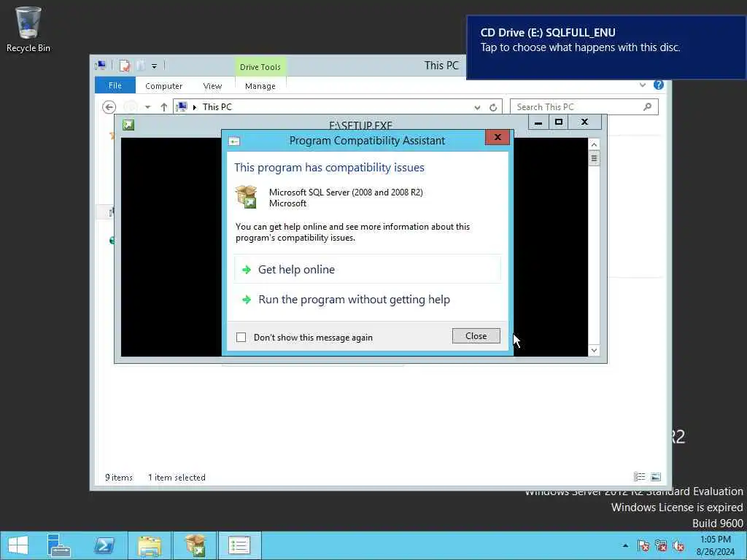
Task: Open the taskbar clock showing 1:05 PM
Action: 716,545
